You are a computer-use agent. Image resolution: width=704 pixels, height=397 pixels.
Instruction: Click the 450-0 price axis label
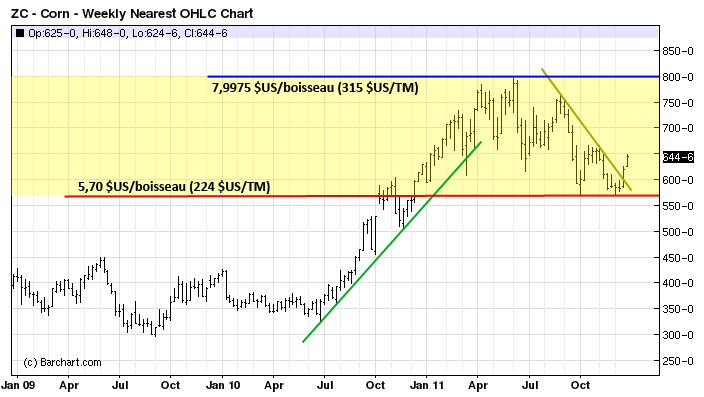(x=678, y=258)
